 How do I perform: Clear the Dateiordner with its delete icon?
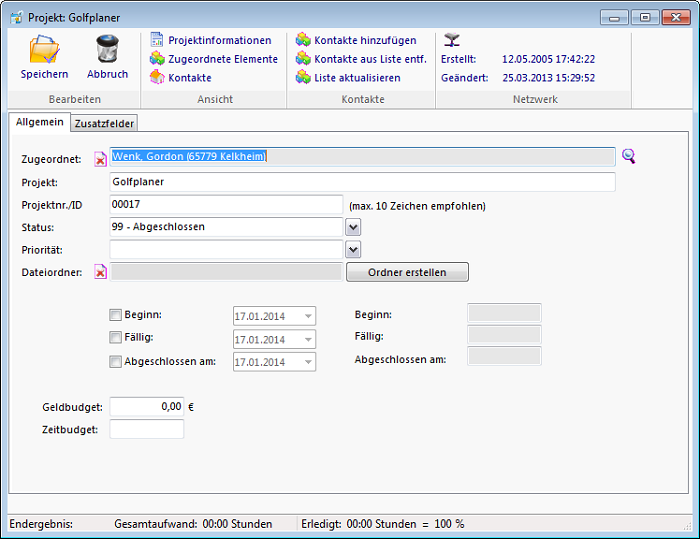[x=100, y=272]
